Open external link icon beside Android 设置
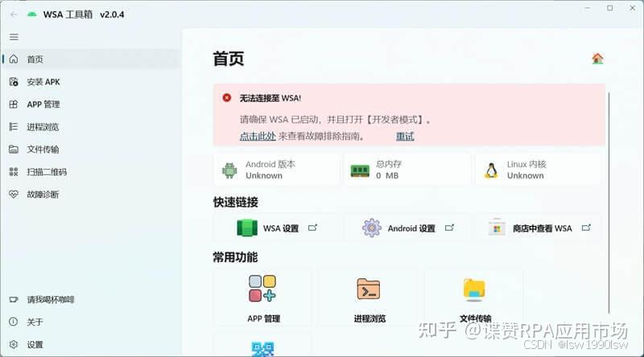The height and width of the screenshot is (357, 644). click(x=449, y=228)
